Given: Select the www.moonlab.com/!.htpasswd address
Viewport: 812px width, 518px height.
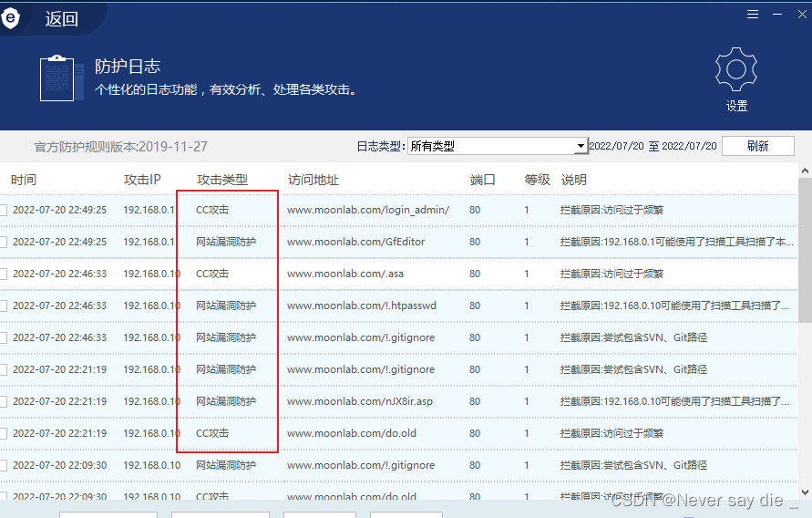Looking at the screenshot, I should tap(362, 306).
